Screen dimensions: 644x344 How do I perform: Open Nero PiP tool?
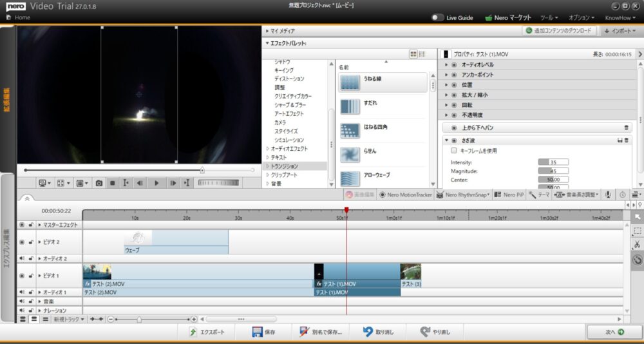tap(509, 195)
